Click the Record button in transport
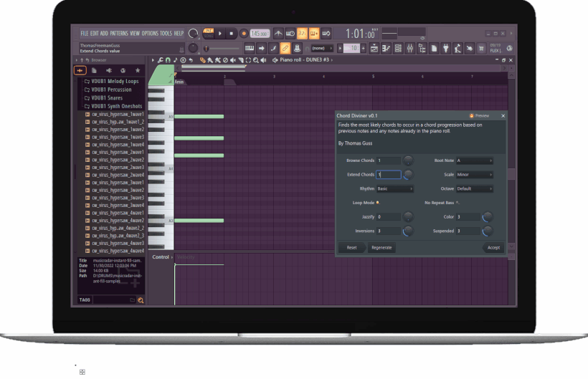This screenshot has height=379, width=588. pyautogui.click(x=244, y=34)
